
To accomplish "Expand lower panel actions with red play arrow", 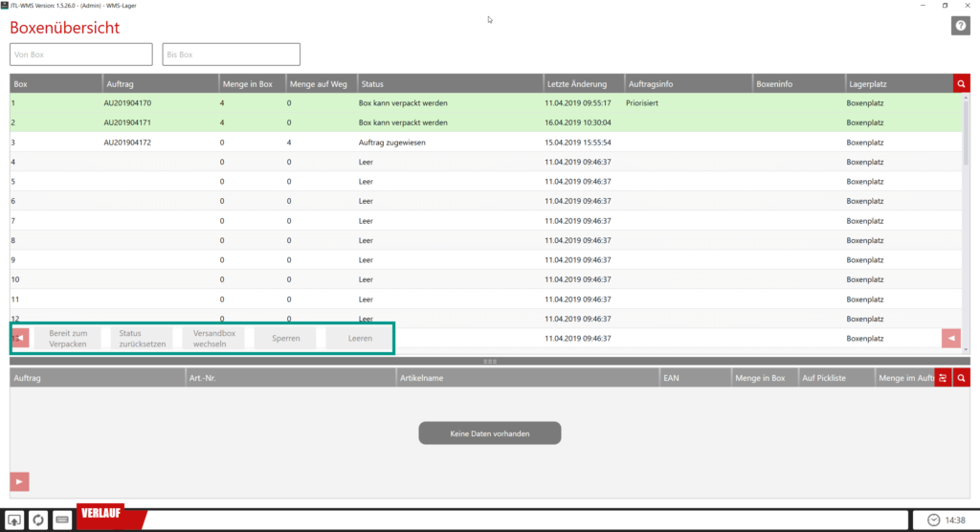I will click(x=20, y=480).
